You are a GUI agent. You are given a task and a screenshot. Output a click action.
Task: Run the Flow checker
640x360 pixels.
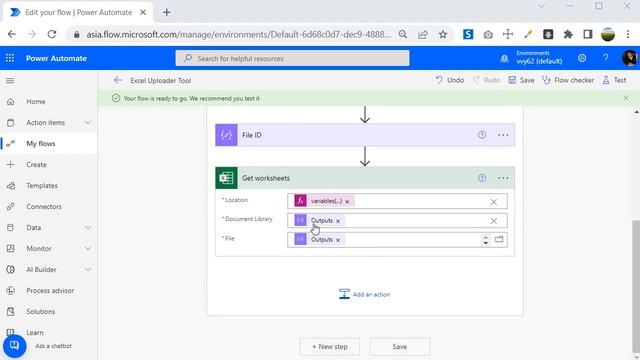(x=568, y=80)
